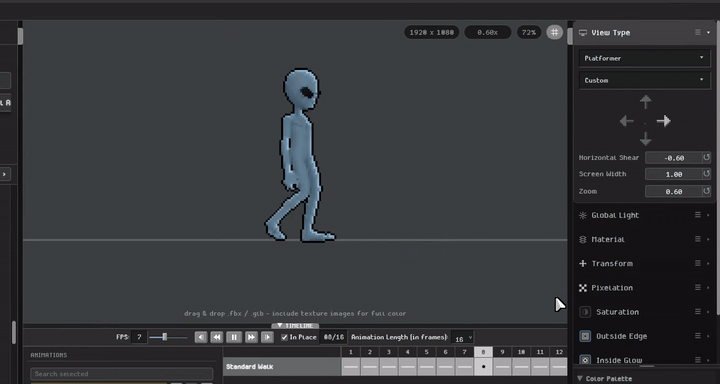Open the Animation Length frames dropdown
This screenshot has width=720, height=384.
click(462, 338)
